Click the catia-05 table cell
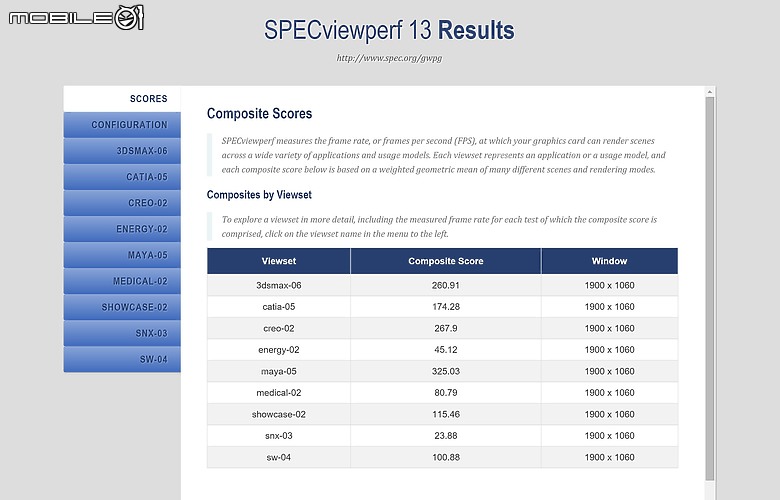Image resolution: width=780 pixels, height=500 pixels. click(x=279, y=306)
